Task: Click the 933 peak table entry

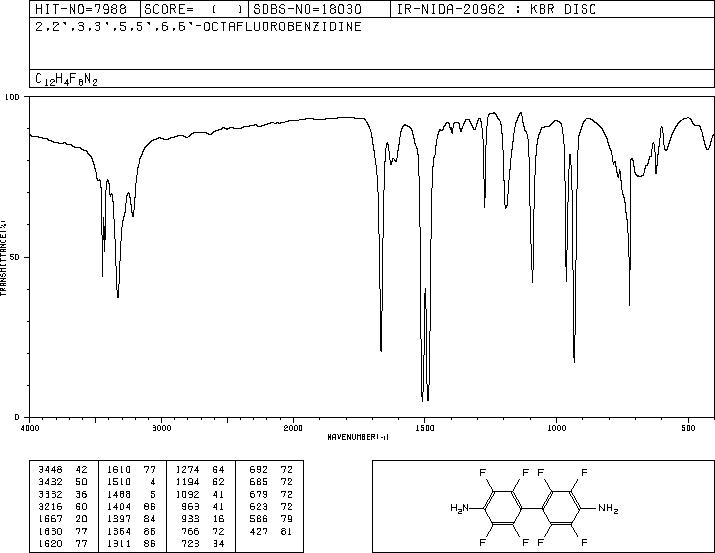Action: (190, 519)
